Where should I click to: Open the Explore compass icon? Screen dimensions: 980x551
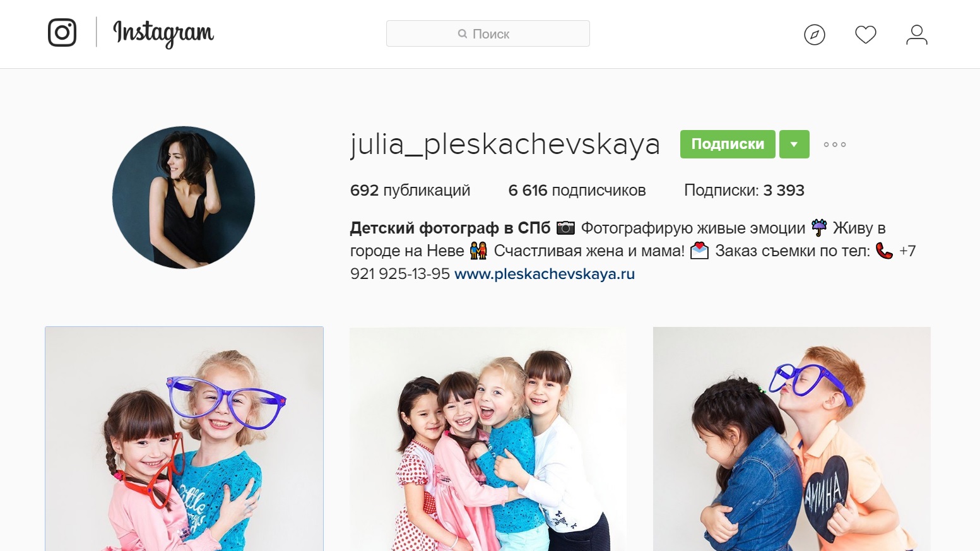815,34
